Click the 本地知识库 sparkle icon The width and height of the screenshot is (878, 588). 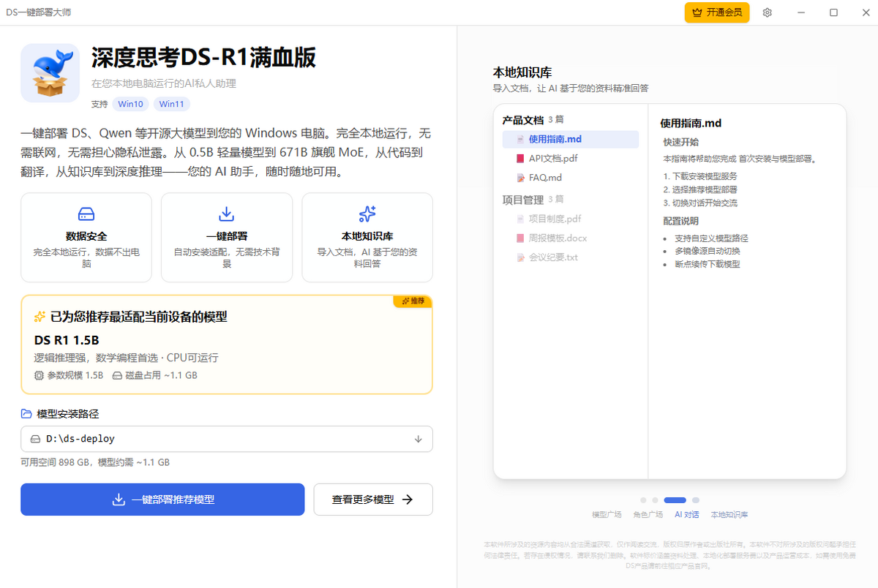coord(367,214)
